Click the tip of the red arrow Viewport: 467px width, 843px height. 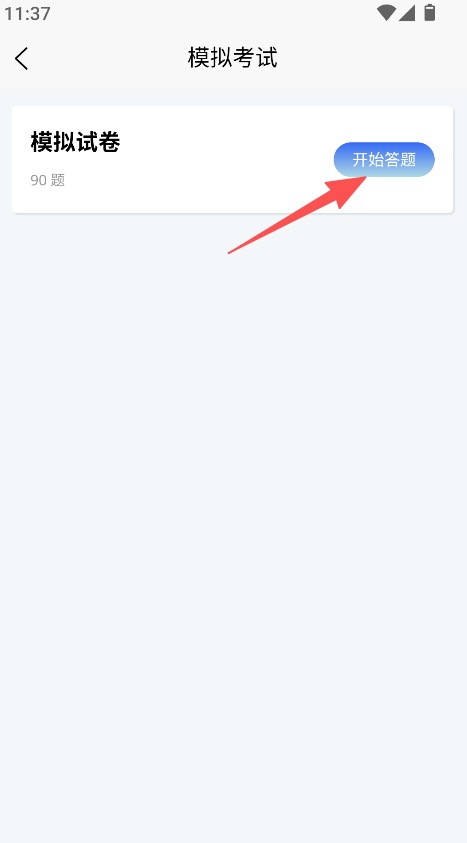point(365,177)
